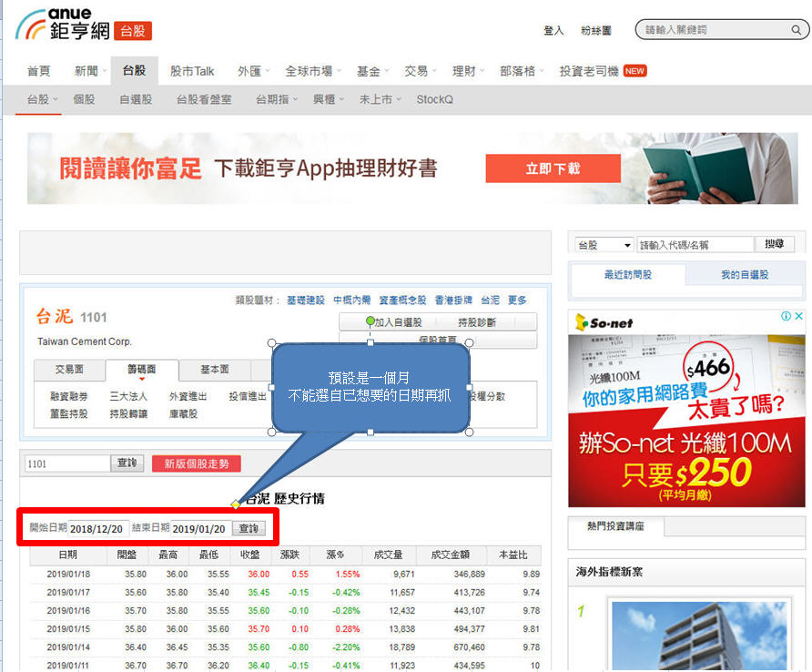Open the 資產概念股 link
This screenshot has width=812, height=672.
point(402,300)
